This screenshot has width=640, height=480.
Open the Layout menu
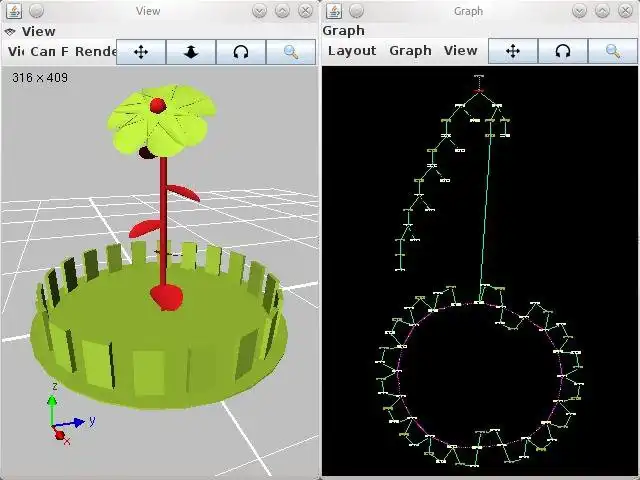pyautogui.click(x=352, y=51)
